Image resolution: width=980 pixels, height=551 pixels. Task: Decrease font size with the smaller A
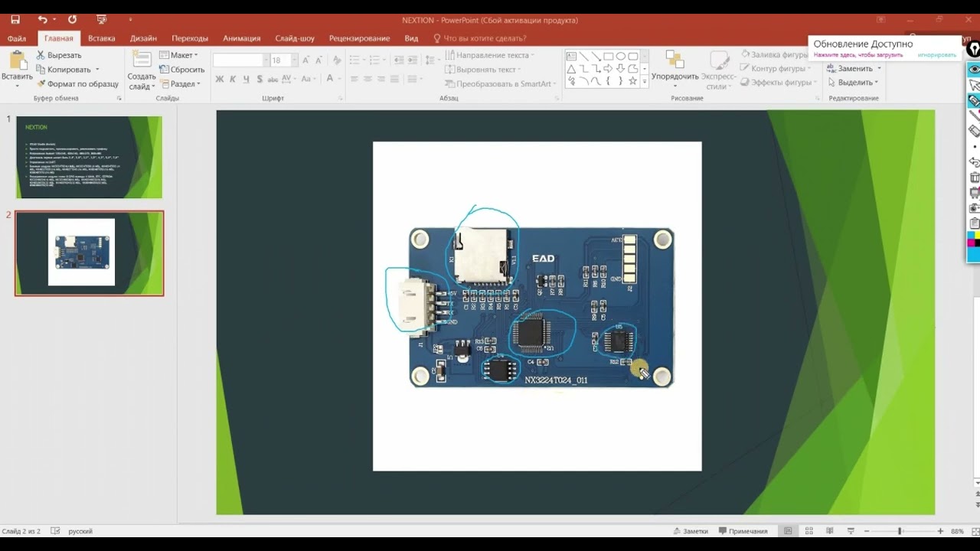pyautogui.click(x=318, y=60)
